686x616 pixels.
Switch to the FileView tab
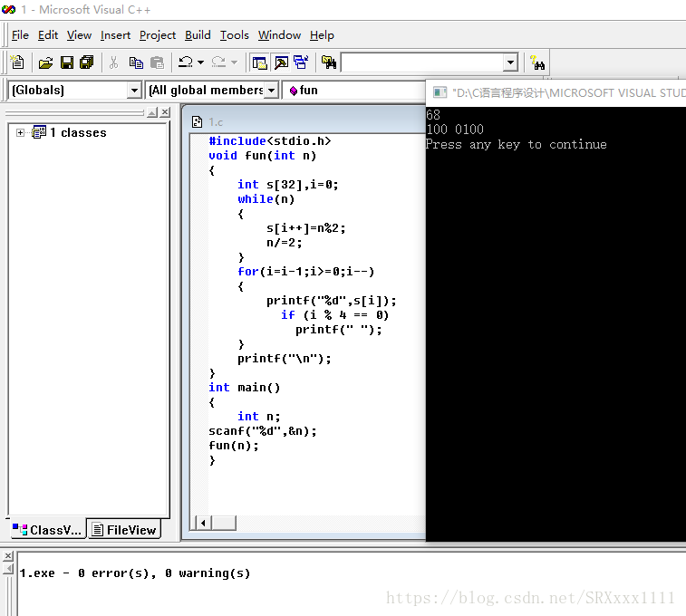tap(124, 530)
